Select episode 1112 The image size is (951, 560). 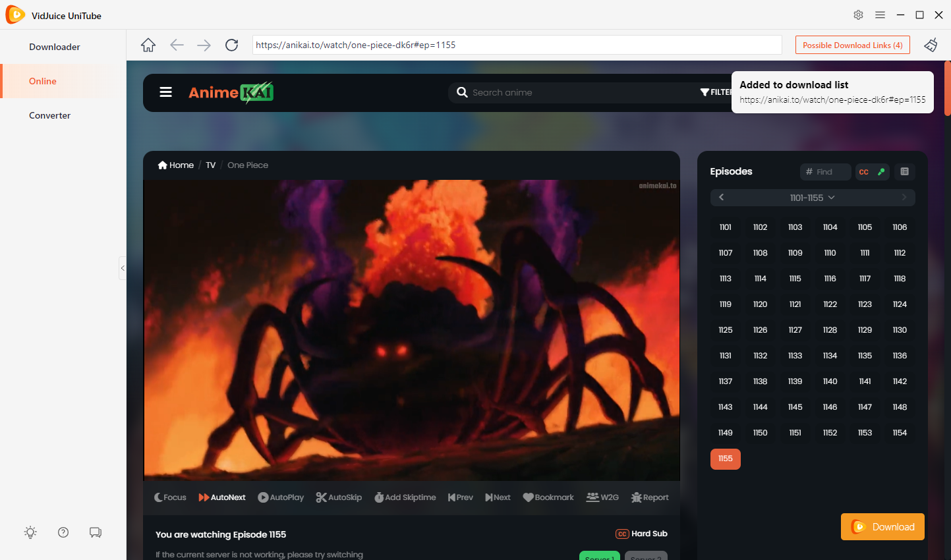pyautogui.click(x=900, y=253)
